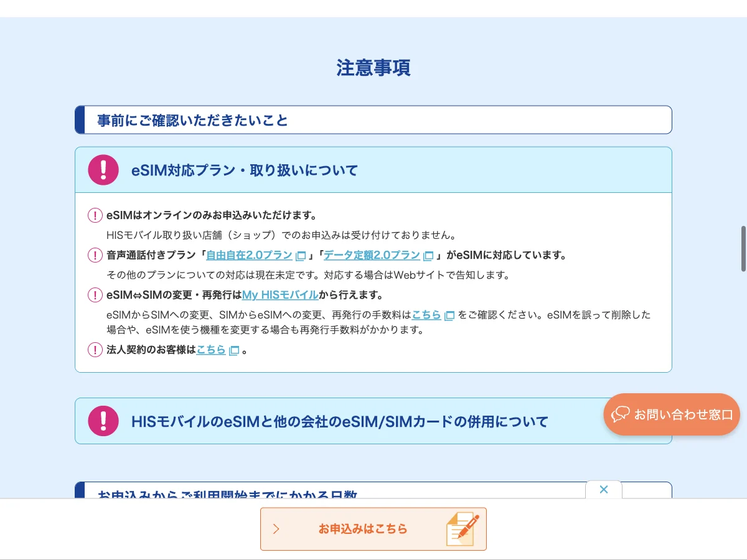Click speech bubble icon in お問い合わせ窓口

[621, 414]
